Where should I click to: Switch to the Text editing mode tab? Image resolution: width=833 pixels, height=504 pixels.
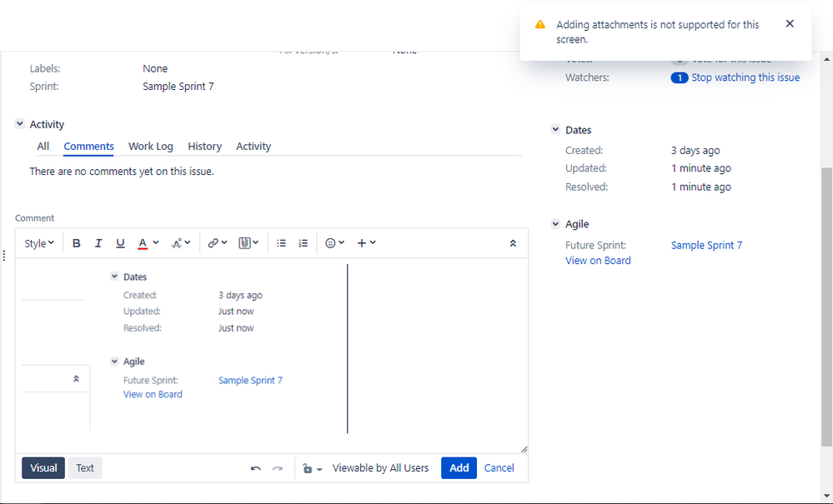(84, 467)
